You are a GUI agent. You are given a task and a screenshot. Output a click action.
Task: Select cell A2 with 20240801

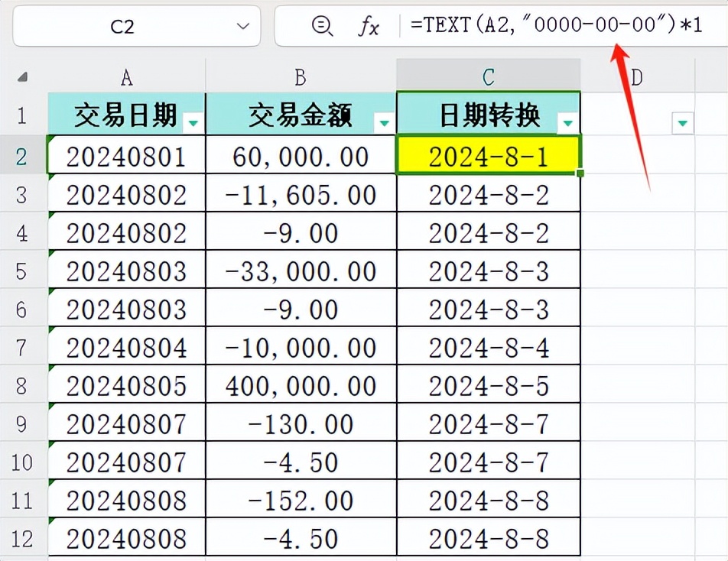point(126,155)
